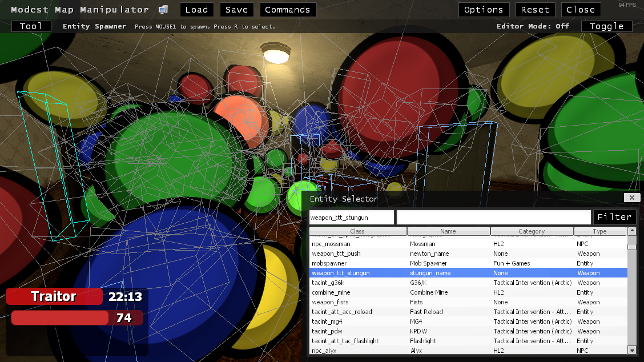Select the tacint_mg4 row
This screenshot has width=644, height=362.
pyautogui.click(x=468, y=321)
